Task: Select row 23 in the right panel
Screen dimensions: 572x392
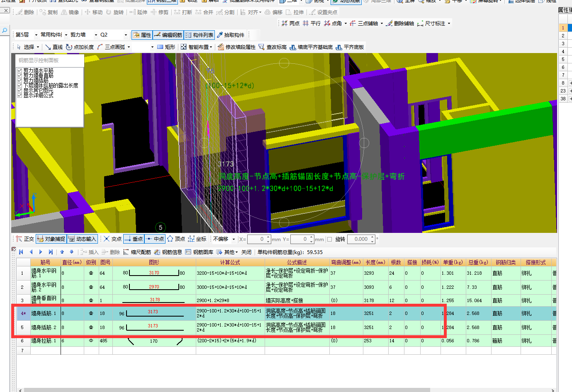Action: pyautogui.click(x=563, y=91)
